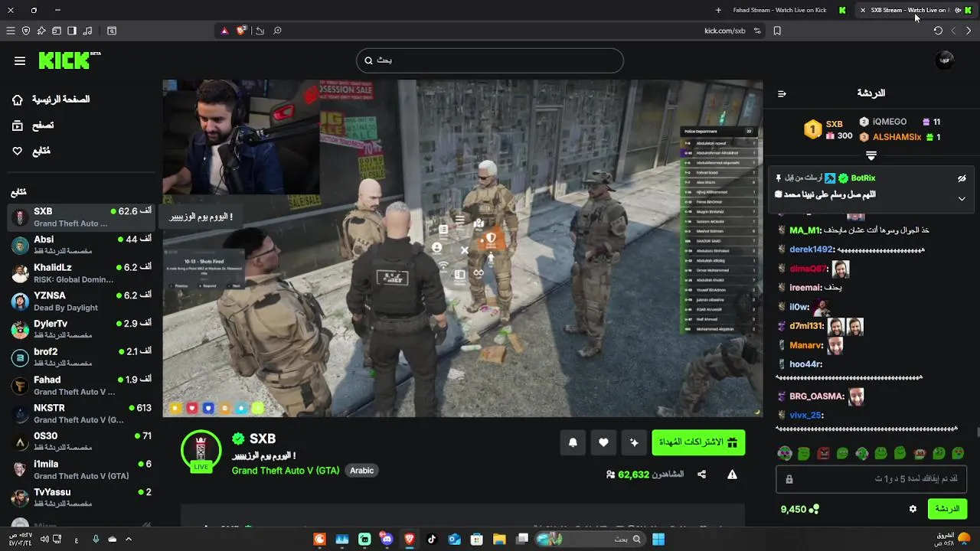The width and height of the screenshot is (980, 551).
Task: Collapse the chat panel
Action: pos(782,93)
